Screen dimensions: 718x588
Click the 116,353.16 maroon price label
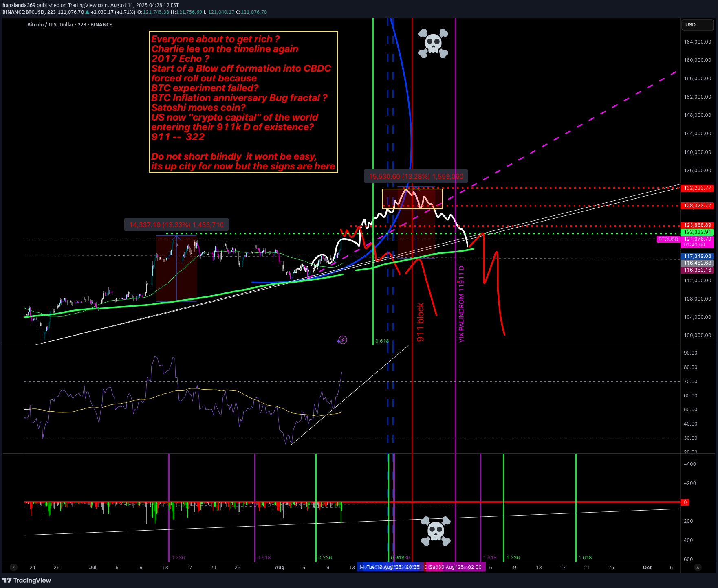point(697,270)
